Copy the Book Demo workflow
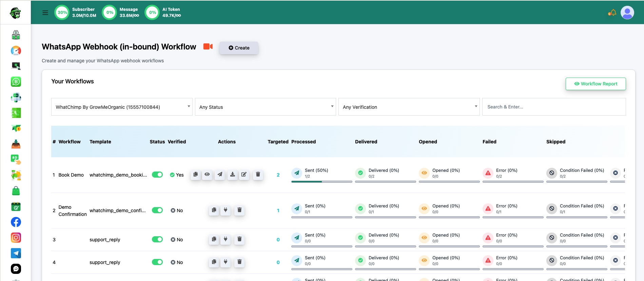Image resolution: width=644 pixels, height=281 pixels. click(196, 175)
